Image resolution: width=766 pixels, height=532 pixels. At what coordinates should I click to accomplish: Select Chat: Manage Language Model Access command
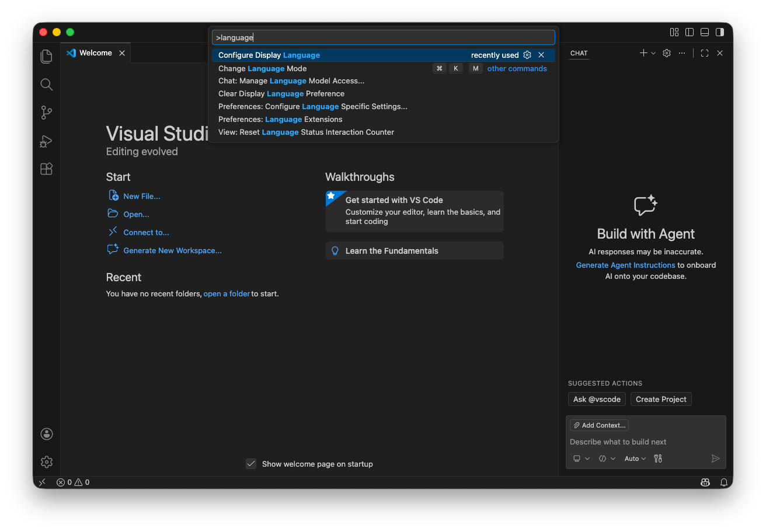pos(383,81)
